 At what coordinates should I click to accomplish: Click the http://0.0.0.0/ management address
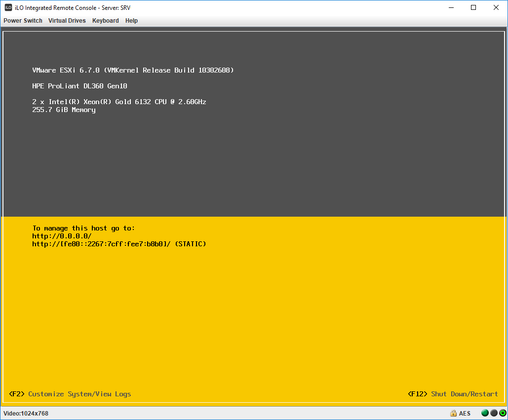62,236
